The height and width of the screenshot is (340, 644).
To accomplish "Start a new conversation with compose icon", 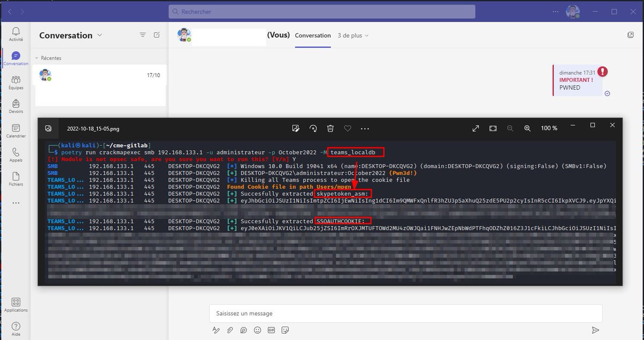I will pyautogui.click(x=157, y=35).
